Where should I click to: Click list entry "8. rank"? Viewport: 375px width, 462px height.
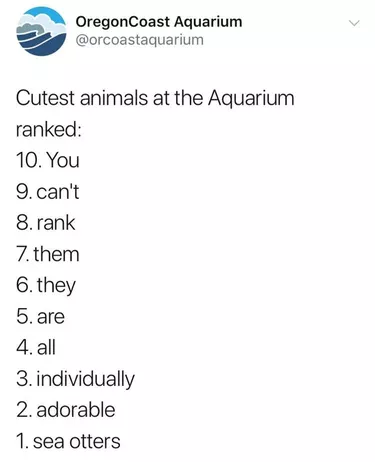click(46, 223)
